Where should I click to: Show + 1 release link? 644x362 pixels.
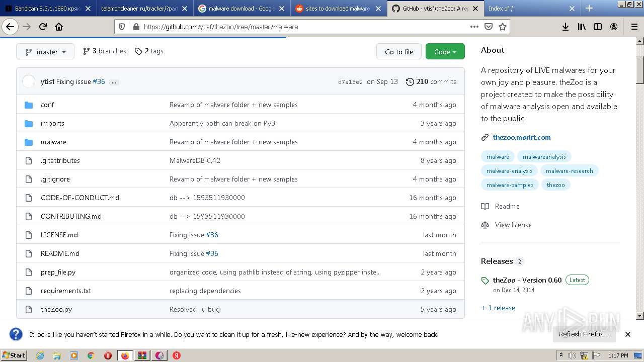coord(498,308)
